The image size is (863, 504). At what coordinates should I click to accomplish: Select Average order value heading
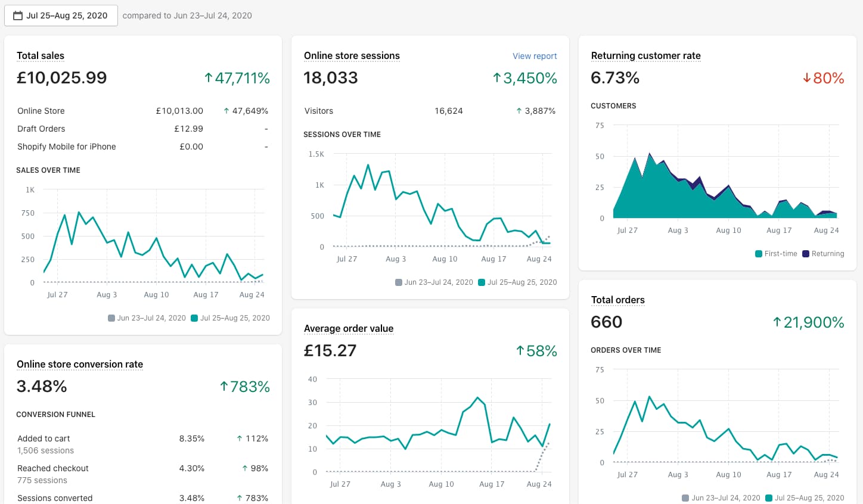(x=349, y=328)
